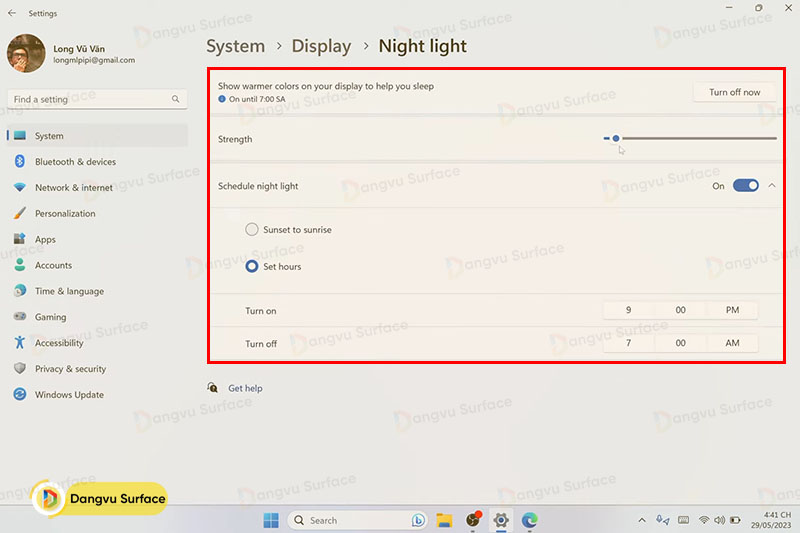Go to Display in the breadcrumb
The height and width of the screenshot is (533, 800).
pos(321,46)
